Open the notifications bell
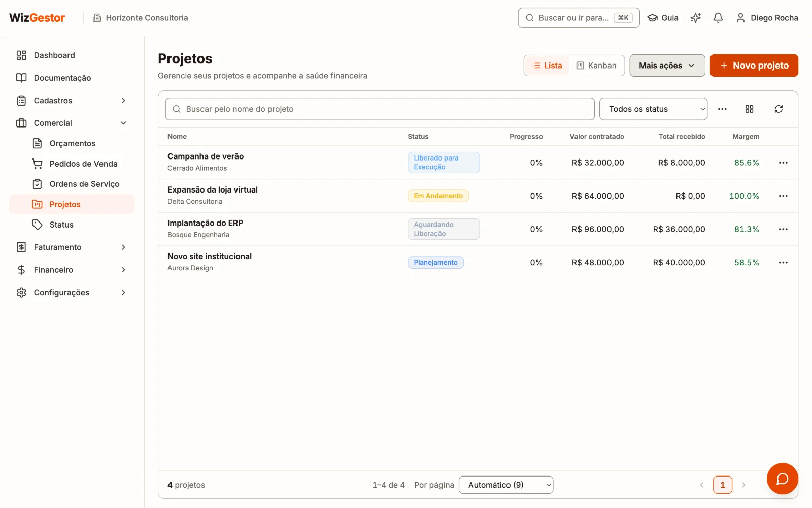 pyautogui.click(x=718, y=18)
